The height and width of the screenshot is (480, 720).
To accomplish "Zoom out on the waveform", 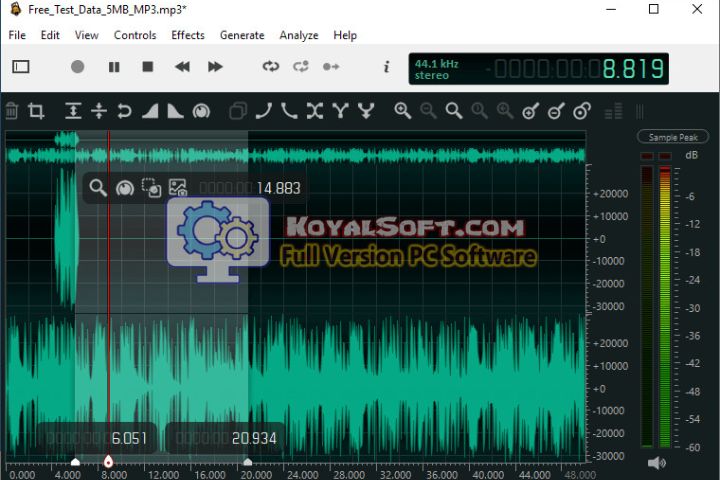I will (428, 111).
